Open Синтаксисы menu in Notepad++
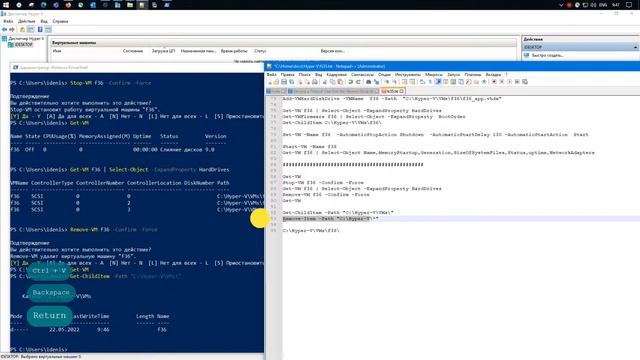This screenshot has height=360, width=640. [x=362, y=75]
